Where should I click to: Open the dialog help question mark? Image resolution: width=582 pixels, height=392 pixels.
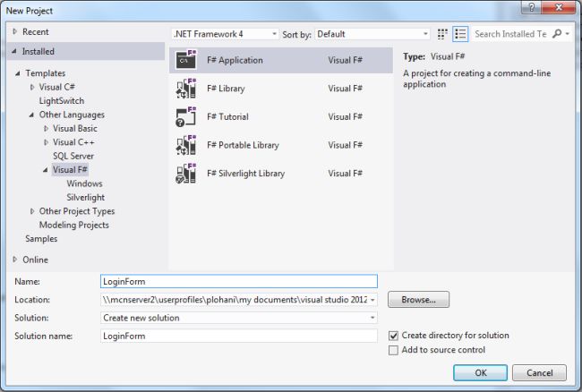coord(532,7)
